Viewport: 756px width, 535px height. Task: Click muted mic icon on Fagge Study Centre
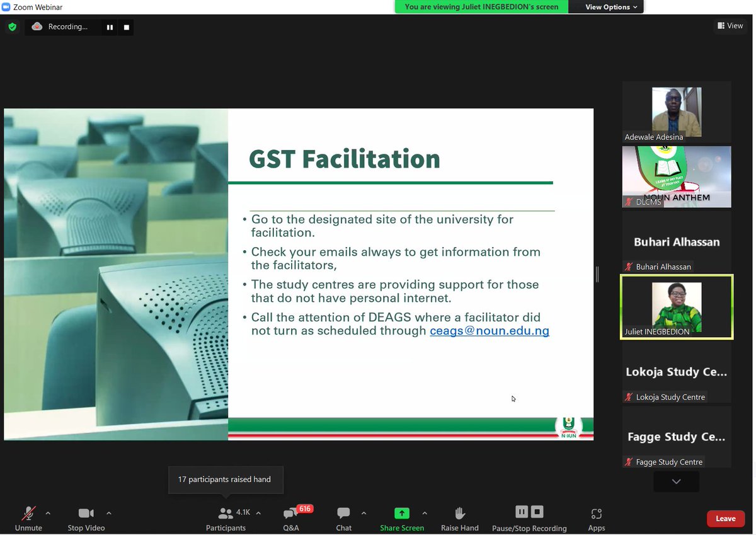tap(629, 462)
